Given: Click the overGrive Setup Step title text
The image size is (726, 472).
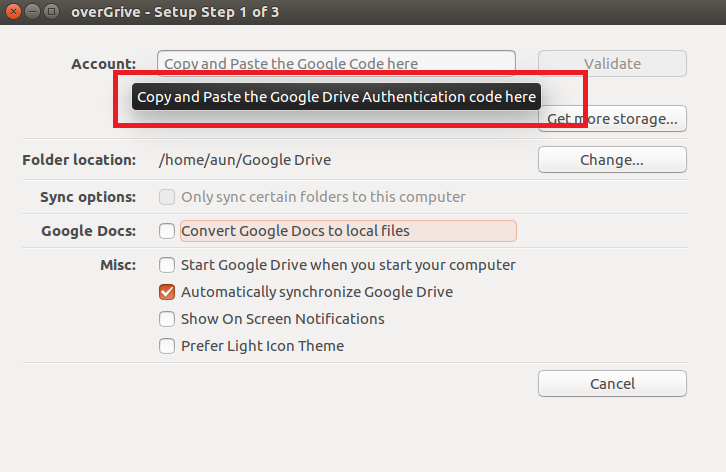Looking at the screenshot, I should point(175,12).
